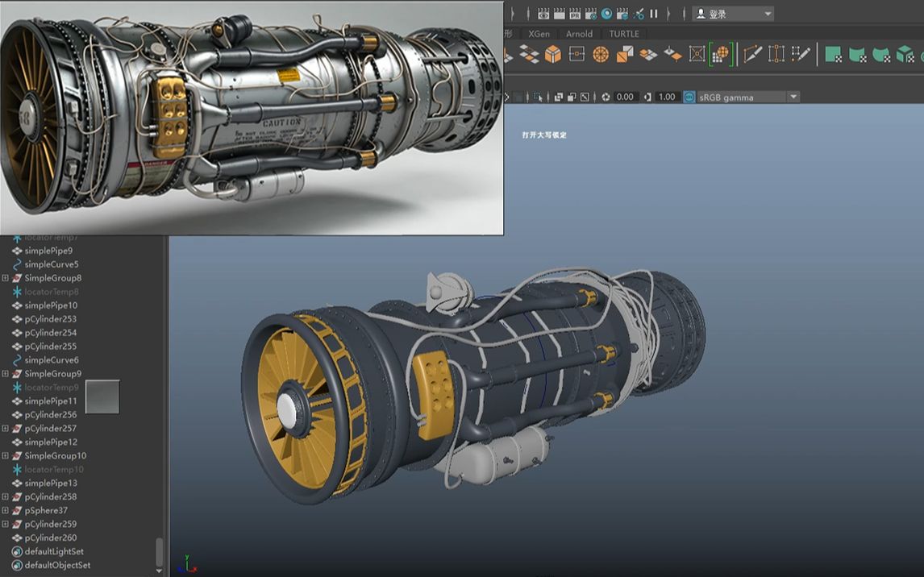Toggle the highlighted shelf tool with green brackets
This screenshot has width=924, height=577.
[x=720, y=54]
